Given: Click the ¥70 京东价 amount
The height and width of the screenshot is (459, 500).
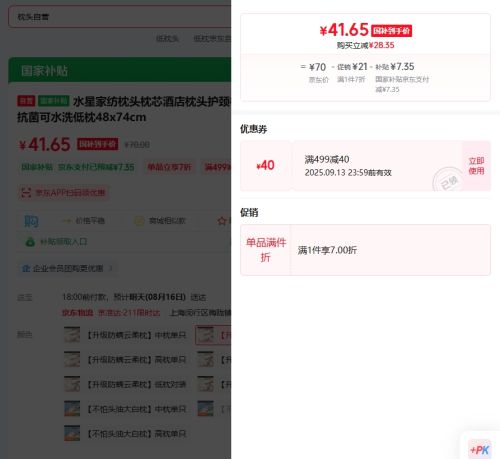Looking at the screenshot, I should click(317, 67).
